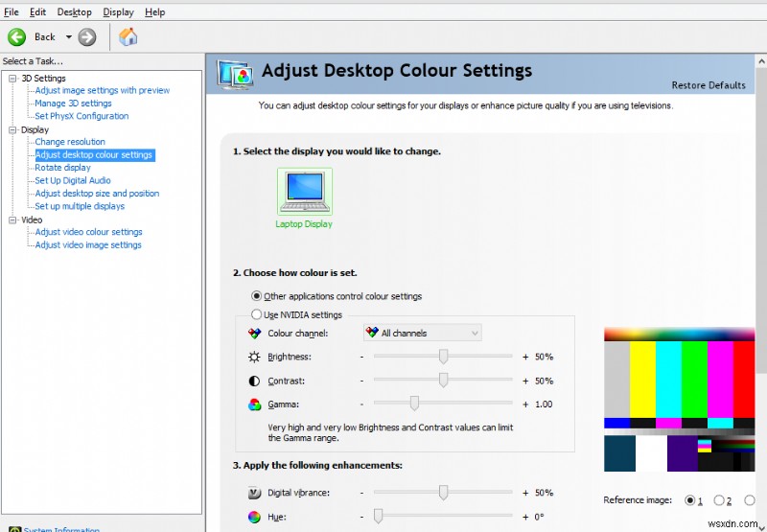The width and height of the screenshot is (767, 532).
Task: Go to the Home page icon
Action: [x=128, y=36]
